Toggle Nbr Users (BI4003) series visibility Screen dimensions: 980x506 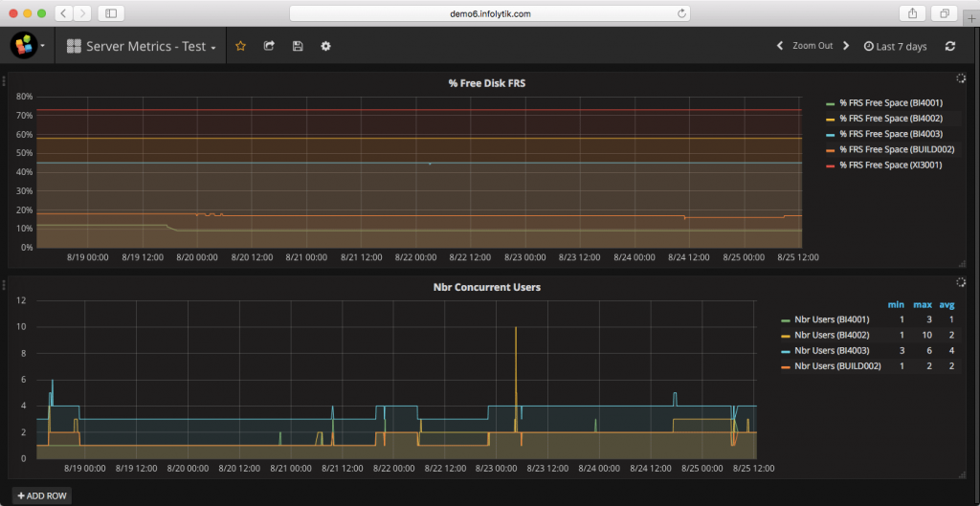click(832, 350)
